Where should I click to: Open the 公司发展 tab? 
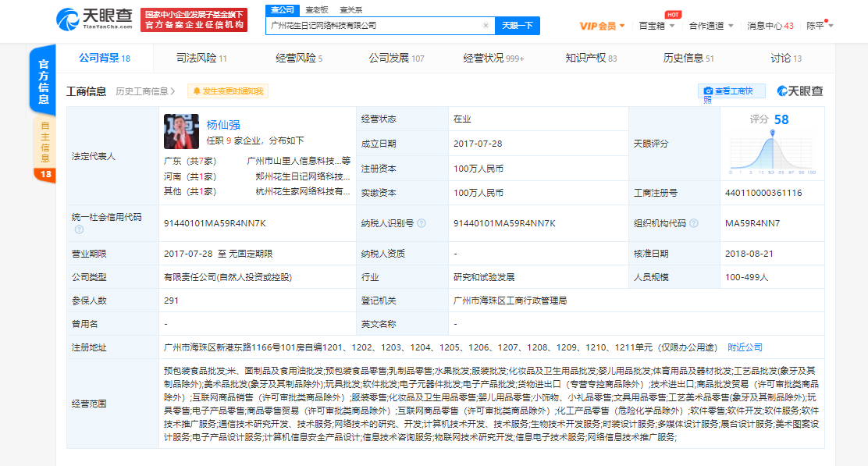397,58
